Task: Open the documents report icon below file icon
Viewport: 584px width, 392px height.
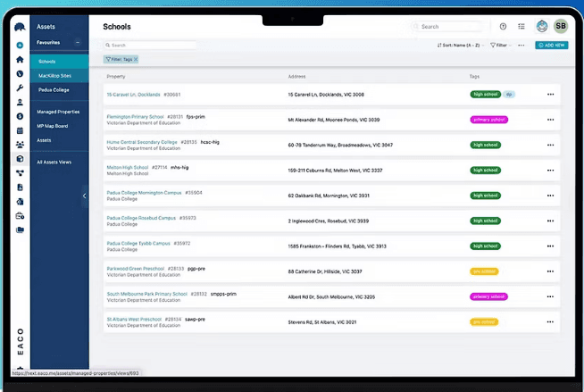Action: tap(20, 202)
